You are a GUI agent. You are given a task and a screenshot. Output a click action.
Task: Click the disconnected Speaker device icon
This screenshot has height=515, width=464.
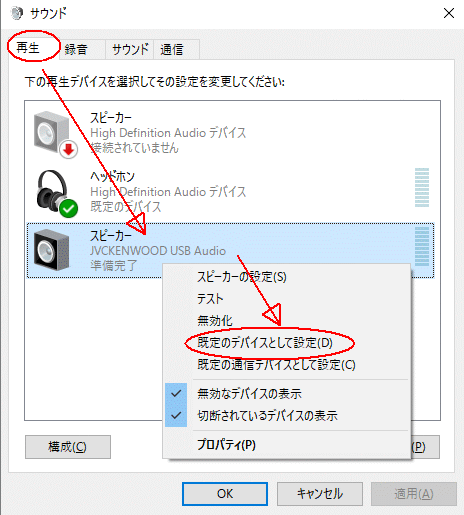[x=52, y=133]
